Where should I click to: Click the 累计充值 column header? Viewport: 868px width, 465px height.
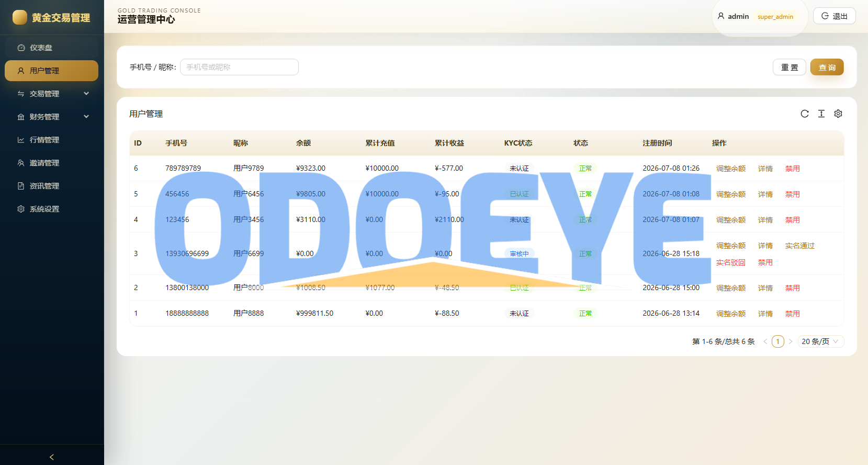click(380, 143)
